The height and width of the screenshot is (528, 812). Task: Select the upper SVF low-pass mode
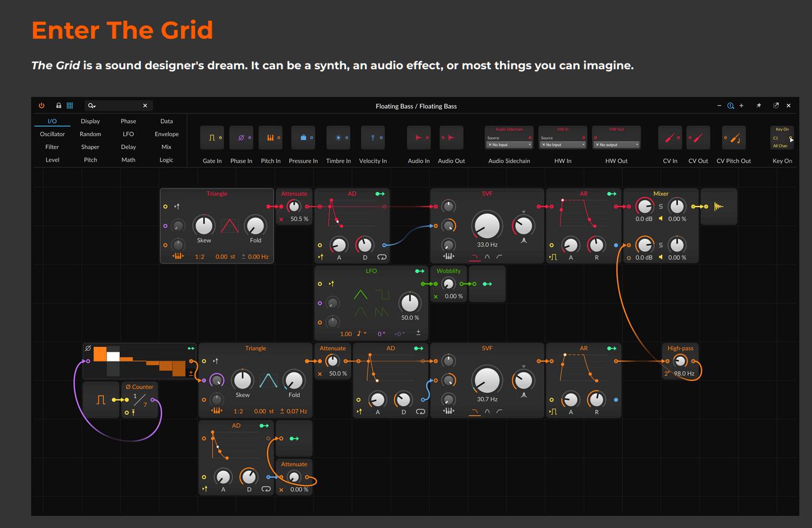[475, 257]
